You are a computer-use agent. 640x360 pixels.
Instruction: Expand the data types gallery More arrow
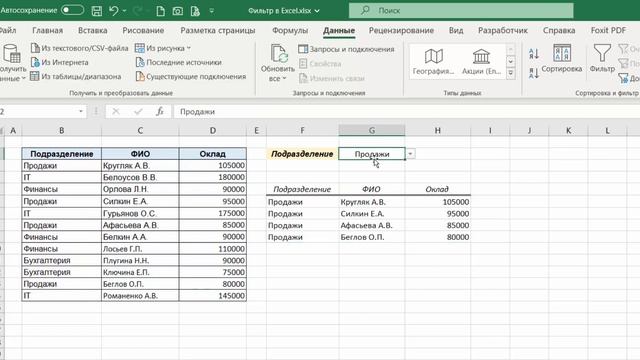511,74
